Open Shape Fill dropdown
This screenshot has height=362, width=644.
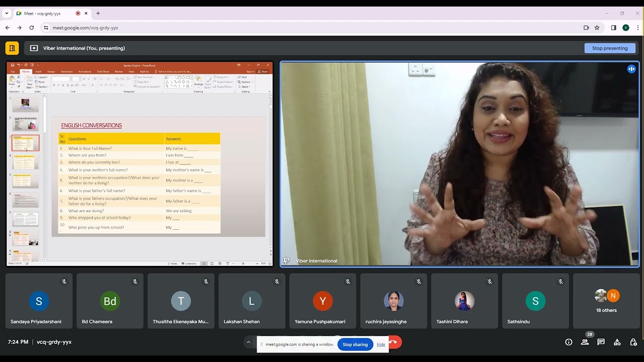pos(221,77)
